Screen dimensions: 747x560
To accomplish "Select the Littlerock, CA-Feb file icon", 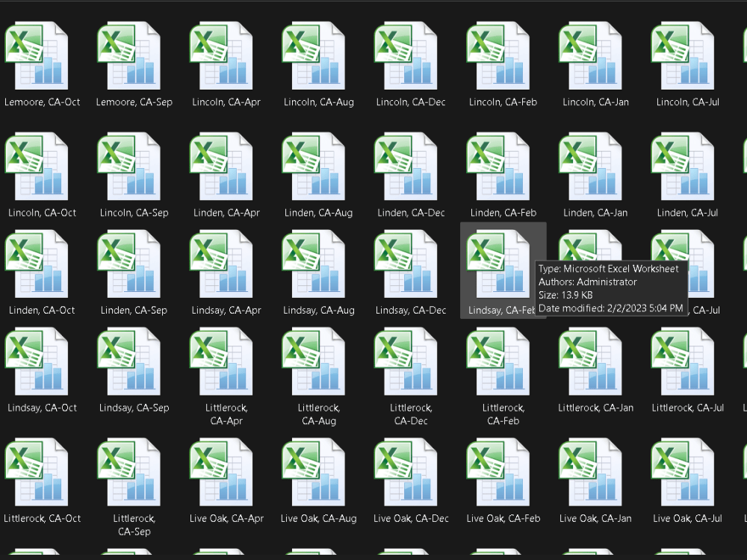I will pyautogui.click(x=498, y=362).
